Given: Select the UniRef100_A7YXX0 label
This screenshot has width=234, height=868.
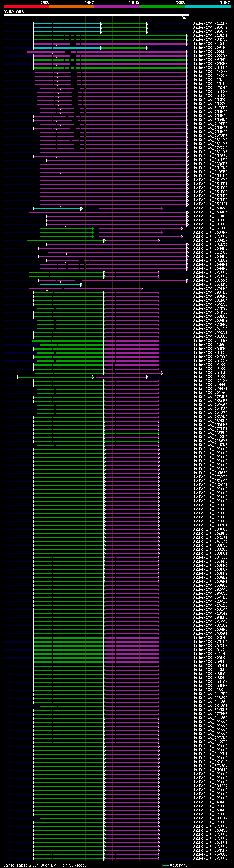Looking at the screenshot, I should pos(210,148).
